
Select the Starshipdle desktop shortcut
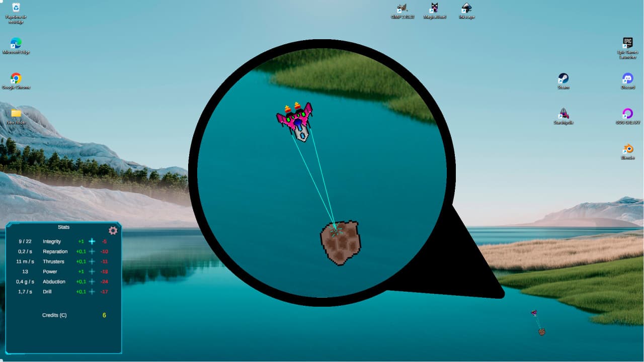563,113
